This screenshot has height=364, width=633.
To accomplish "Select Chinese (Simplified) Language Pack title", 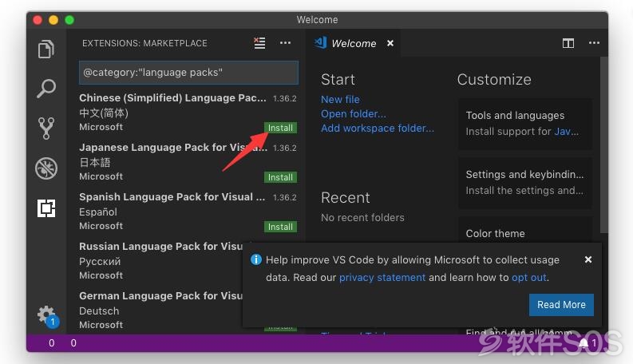I will [172, 98].
